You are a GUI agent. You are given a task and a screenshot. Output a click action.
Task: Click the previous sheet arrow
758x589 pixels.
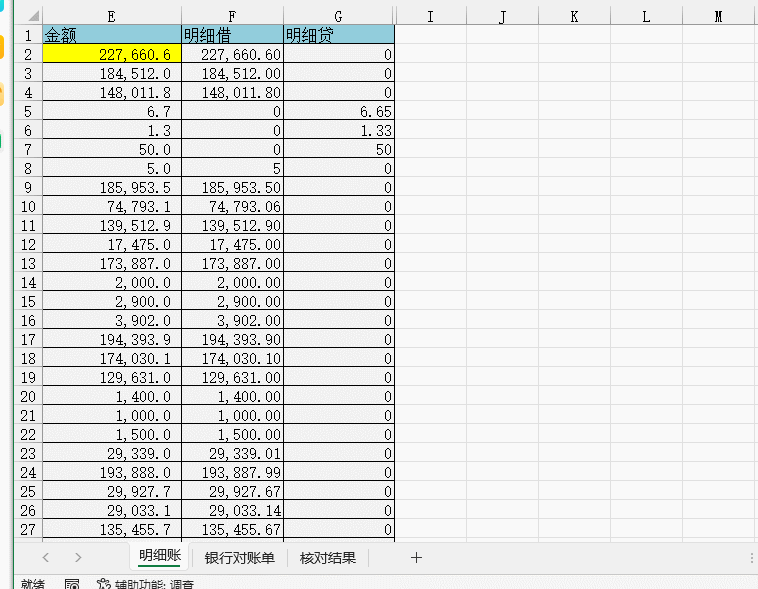[x=45, y=558]
